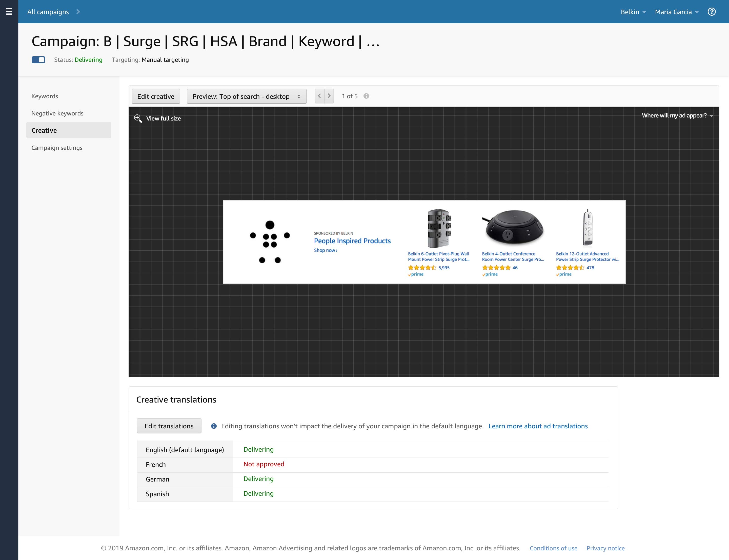Open the hamburger navigation menu

point(9,12)
